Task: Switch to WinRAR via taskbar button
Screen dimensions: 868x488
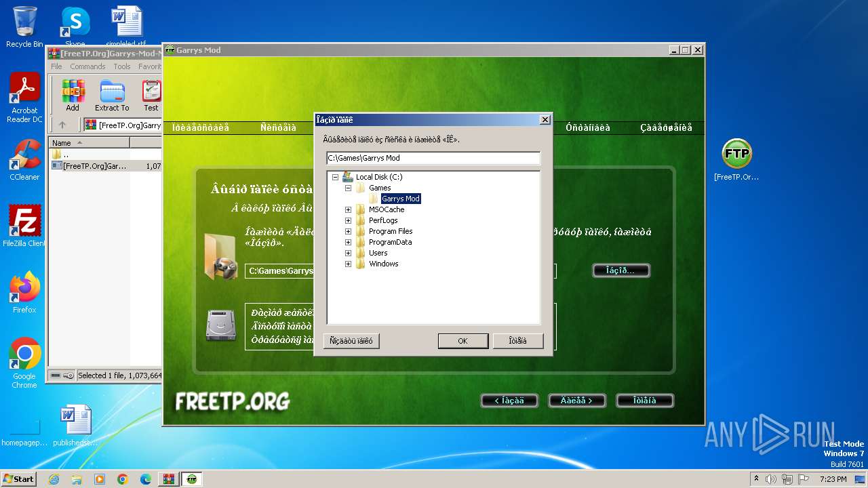Action: click(169, 479)
